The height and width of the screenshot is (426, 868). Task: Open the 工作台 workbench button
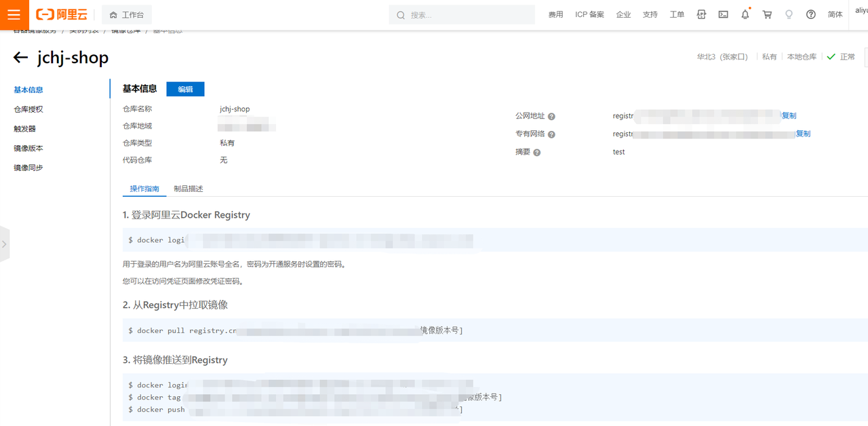pyautogui.click(x=127, y=15)
